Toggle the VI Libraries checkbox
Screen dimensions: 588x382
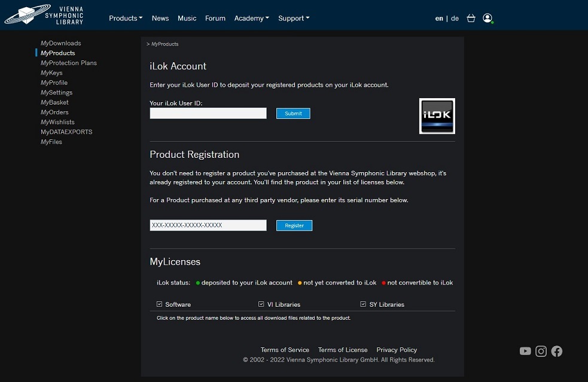tap(261, 304)
